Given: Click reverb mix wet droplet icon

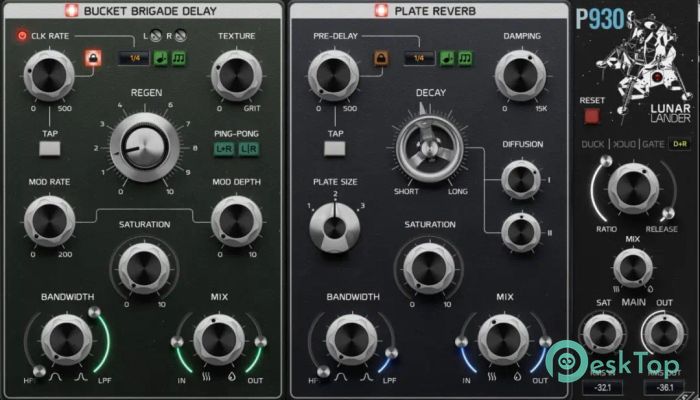Looking at the screenshot, I should pyautogui.click(x=517, y=378).
